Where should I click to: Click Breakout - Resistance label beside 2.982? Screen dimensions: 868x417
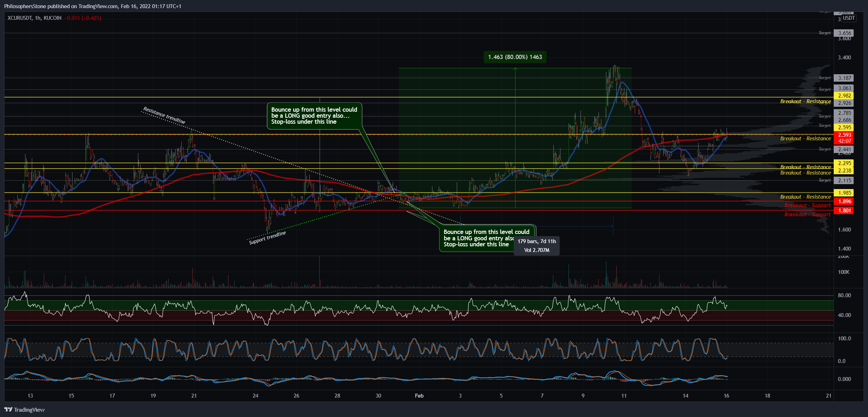tap(805, 101)
